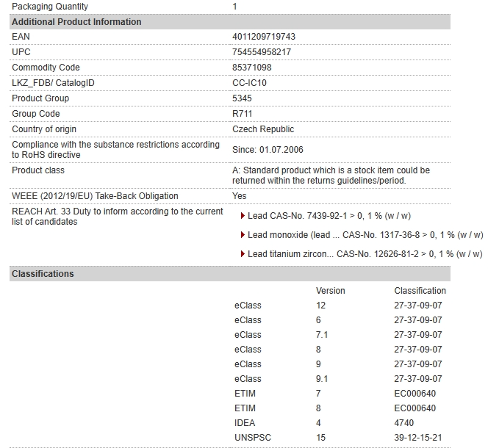Image resolution: width=488 pixels, height=448 pixels.
Task: Click the Product class description text
Action: click(x=331, y=176)
